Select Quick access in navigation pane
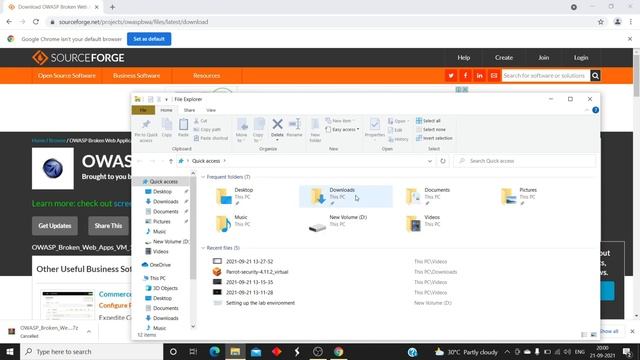Image resolution: width=640 pixels, height=360 pixels. pos(163,182)
